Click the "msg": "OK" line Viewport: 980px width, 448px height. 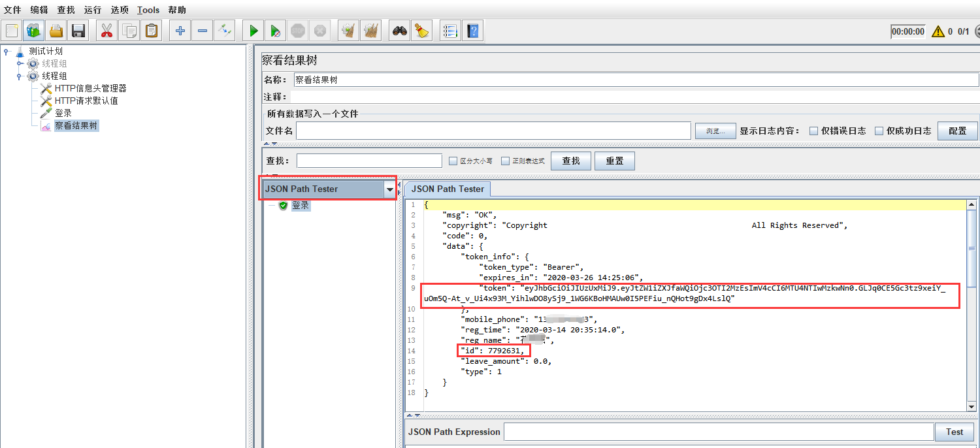tap(469, 215)
